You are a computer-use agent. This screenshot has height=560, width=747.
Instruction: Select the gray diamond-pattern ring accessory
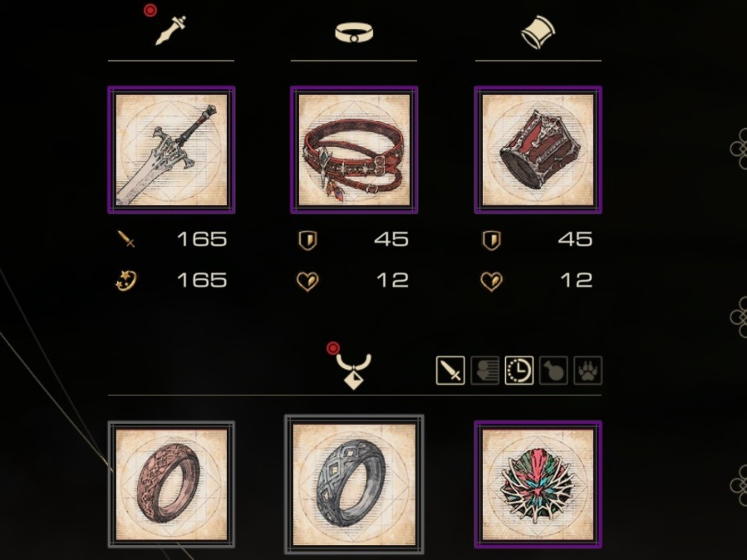click(354, 484)
